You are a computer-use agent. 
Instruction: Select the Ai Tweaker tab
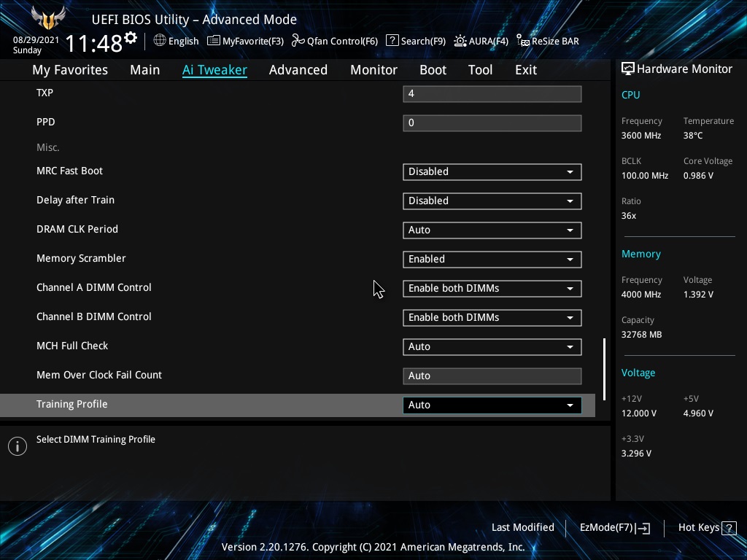pyautogui.click(x=214, y=70)
